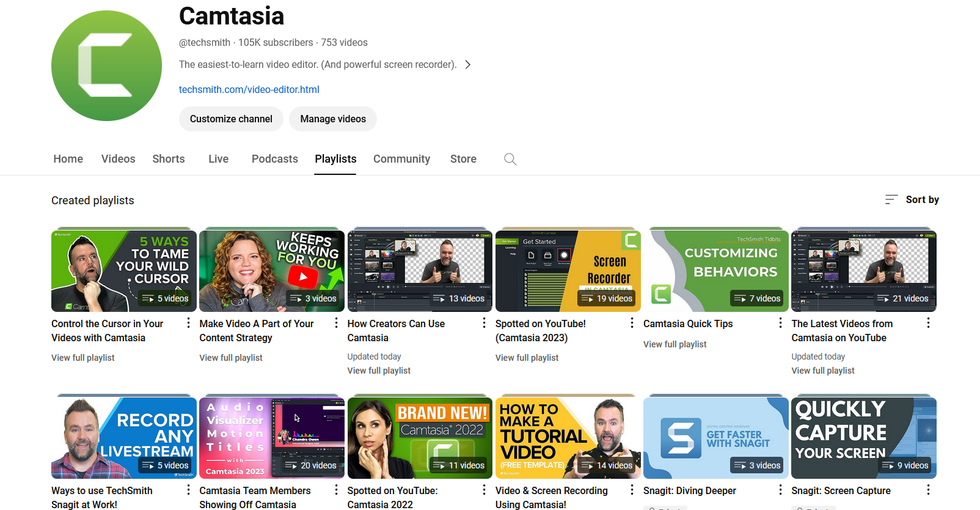Open options for Snagit: Screen Capture playlist

tap(928, 490)
